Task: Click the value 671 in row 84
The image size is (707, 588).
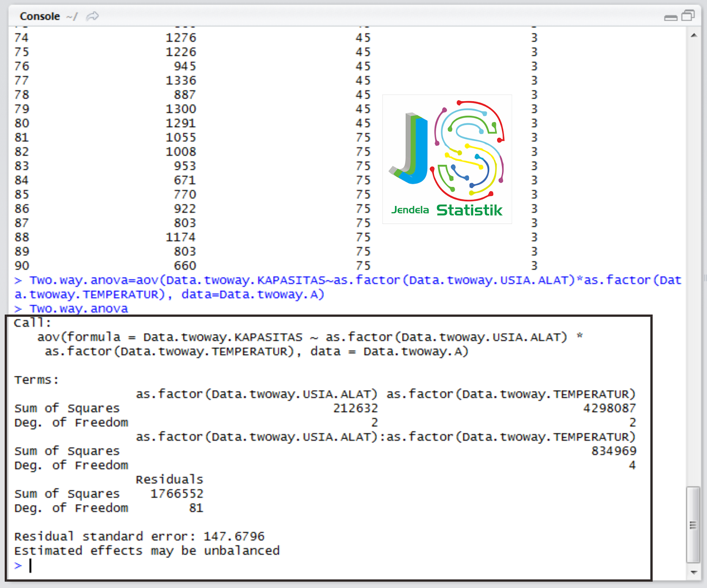Action: pos(185,180)
